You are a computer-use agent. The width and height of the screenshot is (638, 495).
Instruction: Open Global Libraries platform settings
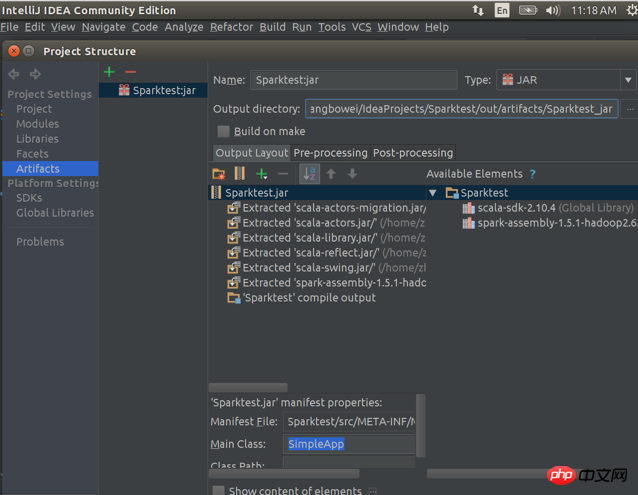[x=55, y=213]
